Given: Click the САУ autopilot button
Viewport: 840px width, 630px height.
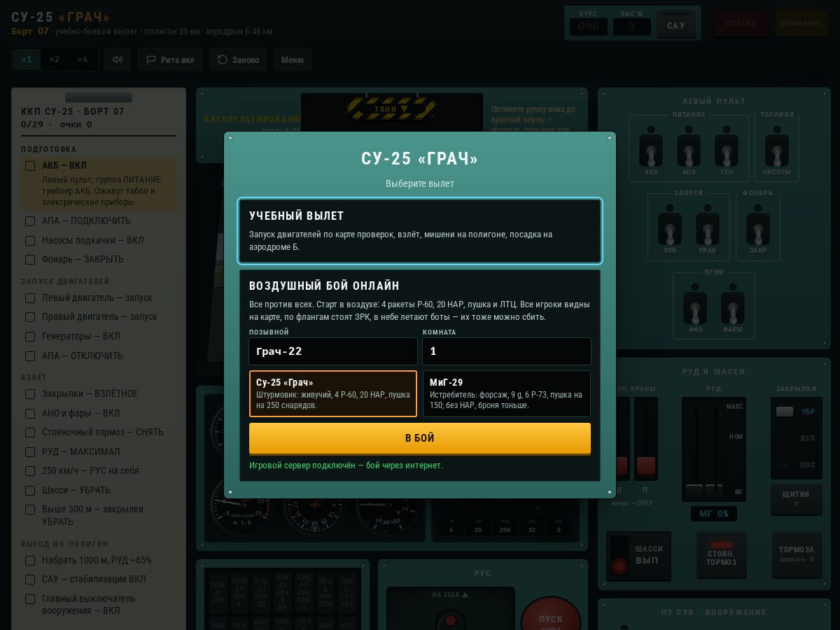Looking at the screenshot, I should 676,24.
